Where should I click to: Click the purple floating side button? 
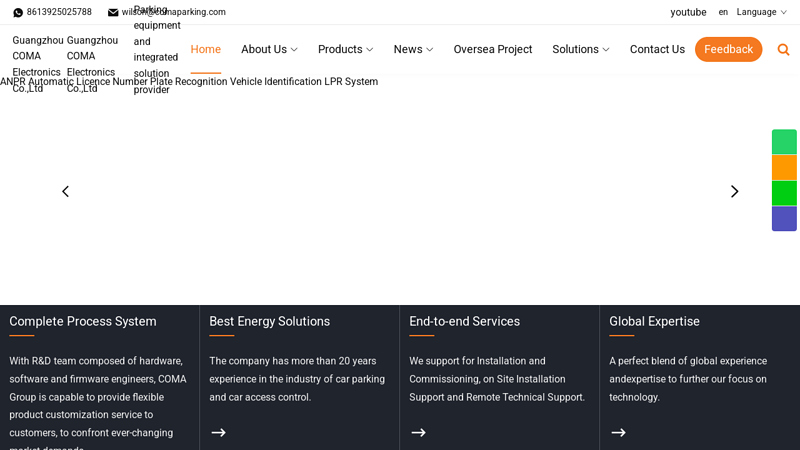784,218
